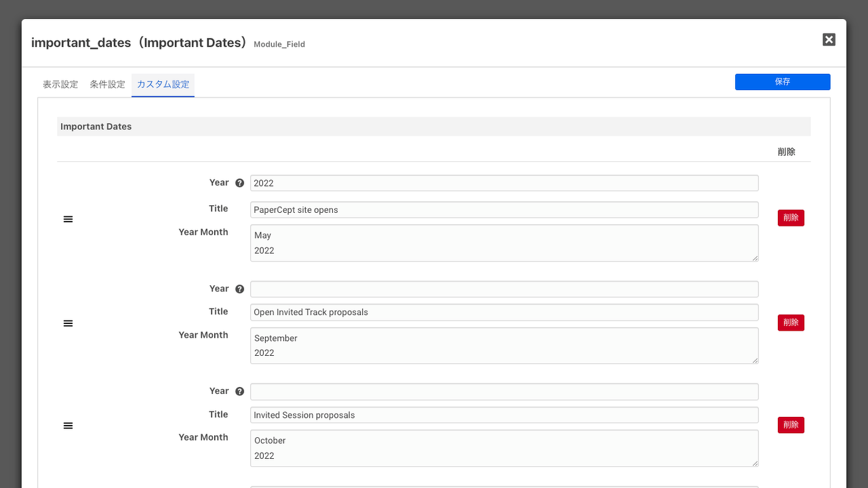Click the empty Year field above Open Invited Track

click(504, 289)
